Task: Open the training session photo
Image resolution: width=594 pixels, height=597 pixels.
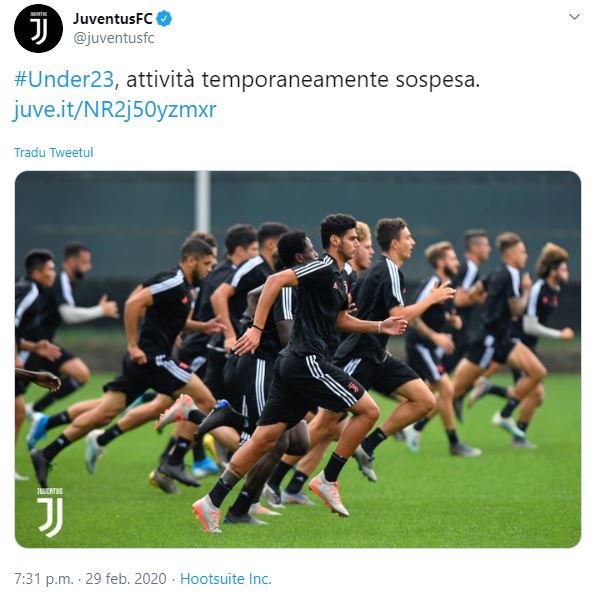Action: point(298,359)
